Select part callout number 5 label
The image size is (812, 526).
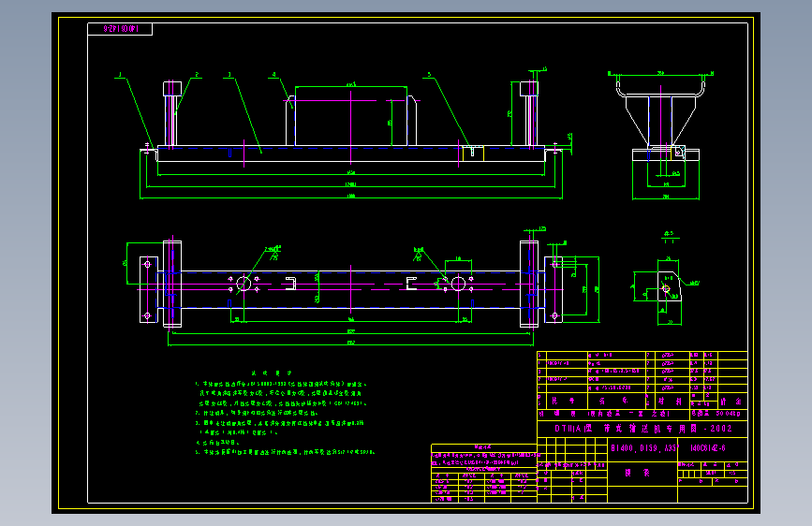[429, 75]
